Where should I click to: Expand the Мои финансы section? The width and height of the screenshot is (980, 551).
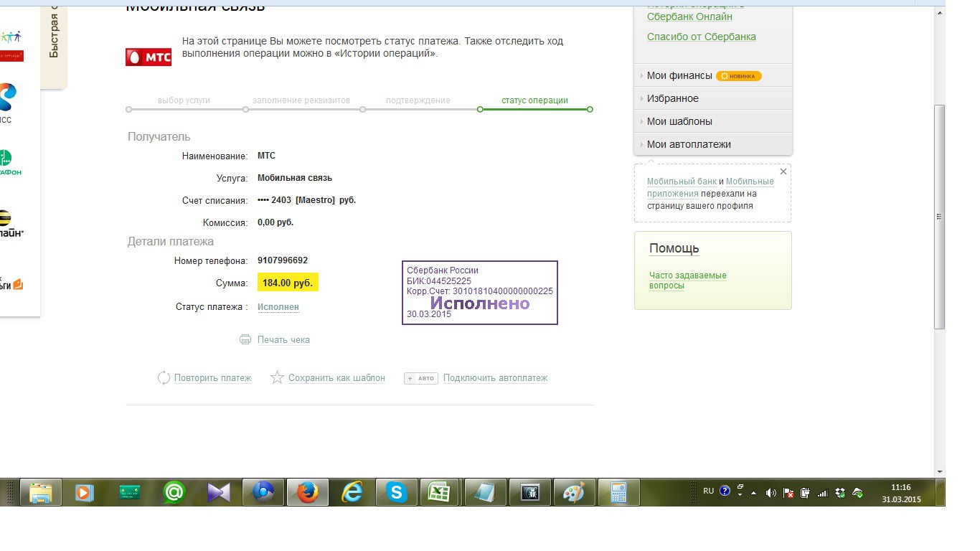(713, 75)
